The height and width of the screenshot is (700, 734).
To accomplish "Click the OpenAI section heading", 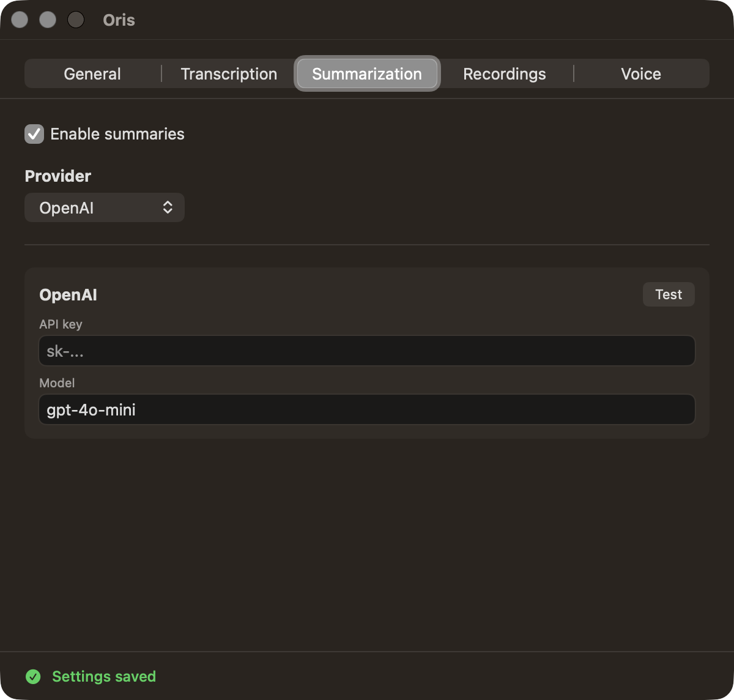I will (x=68, y=295).
